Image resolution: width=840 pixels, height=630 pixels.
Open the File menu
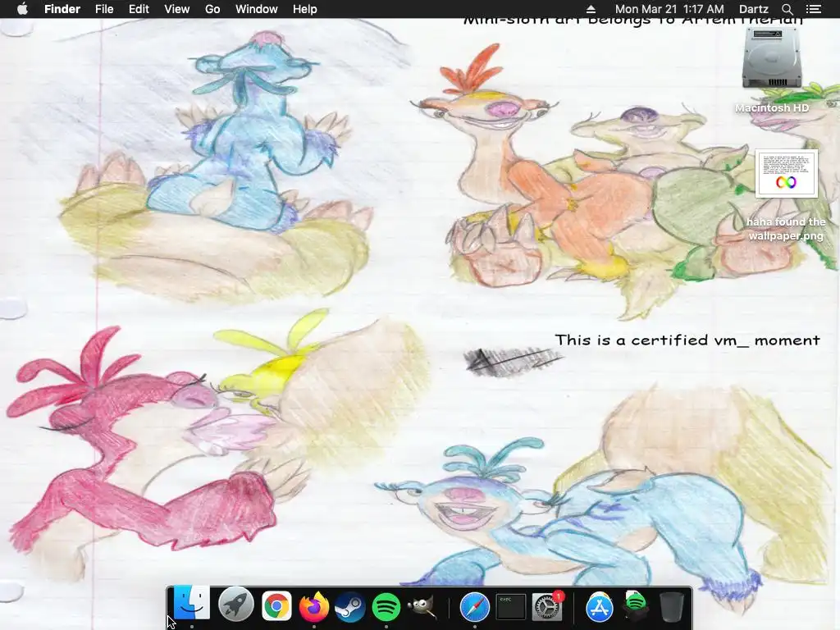click(104, 9)
